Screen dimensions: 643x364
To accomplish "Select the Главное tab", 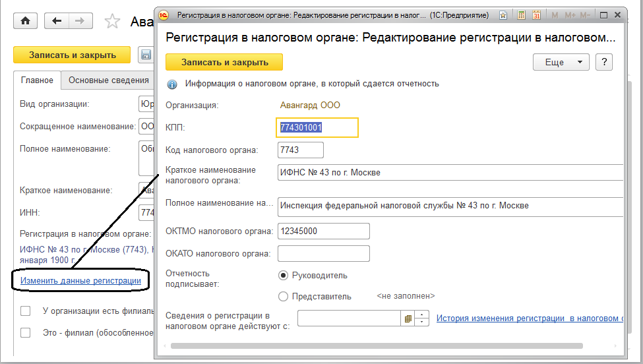I will [x=37, y=80].
